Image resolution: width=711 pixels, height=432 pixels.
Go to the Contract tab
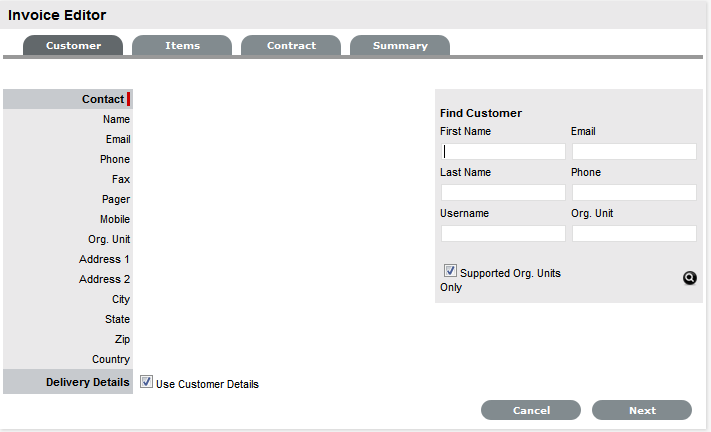(291, 46)
